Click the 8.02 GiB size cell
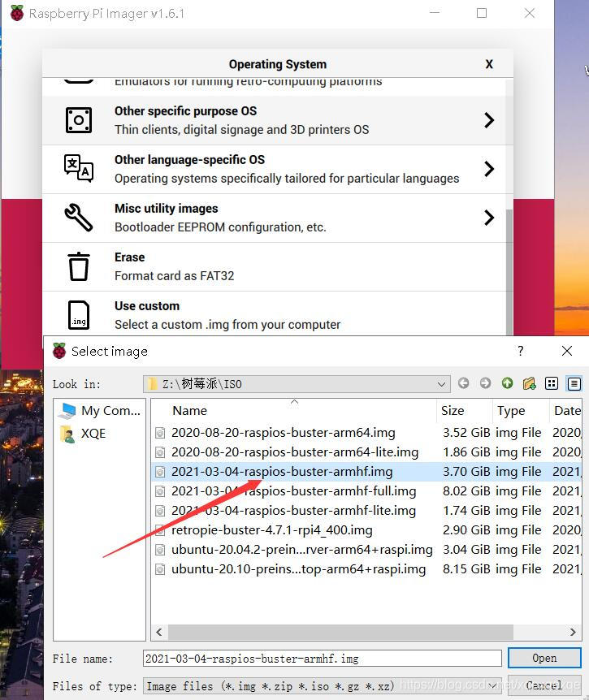589x700 pixels. click(466, 491)
